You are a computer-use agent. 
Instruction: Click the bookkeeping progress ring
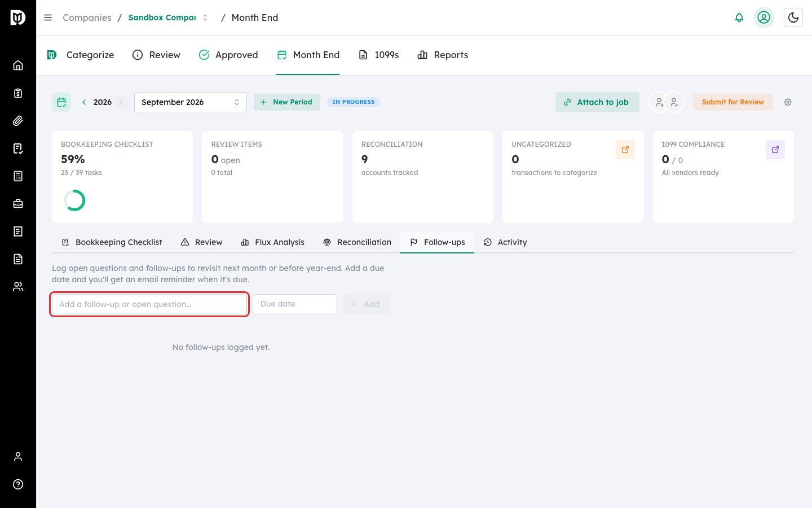point(74,200)
